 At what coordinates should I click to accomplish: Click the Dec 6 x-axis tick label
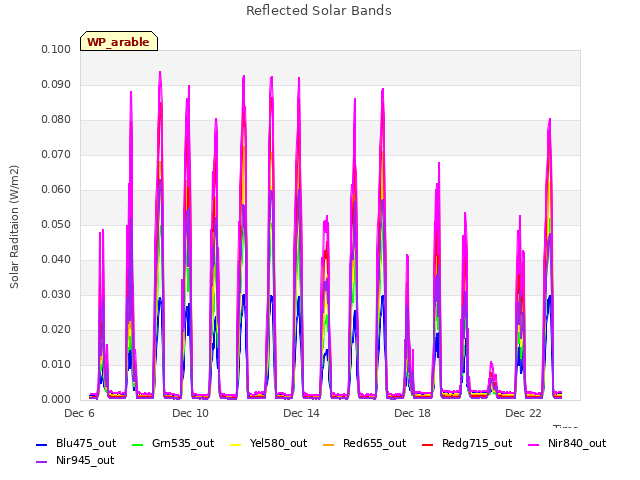pos(79,413)
